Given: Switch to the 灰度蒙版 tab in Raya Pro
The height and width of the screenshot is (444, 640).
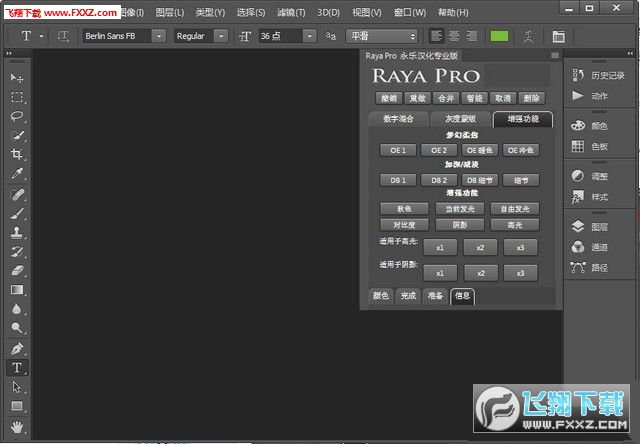Looking at the screenshot, I should point(460,119).
